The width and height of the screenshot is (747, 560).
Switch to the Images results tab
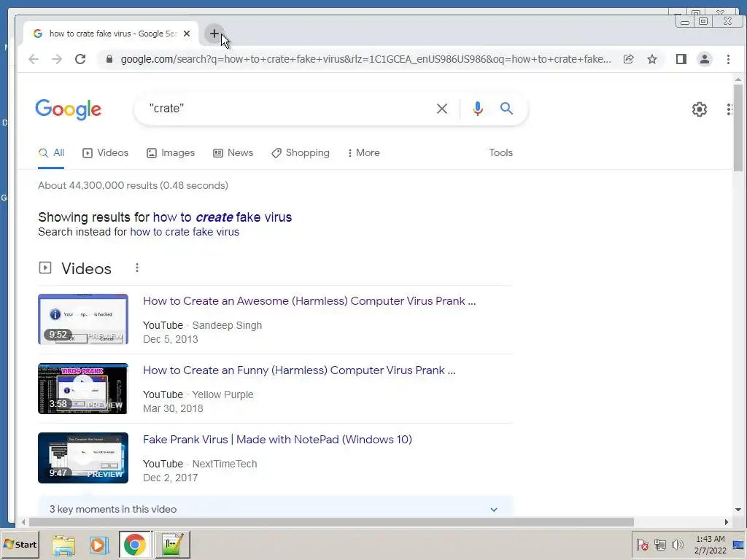(x=171, y=153)
